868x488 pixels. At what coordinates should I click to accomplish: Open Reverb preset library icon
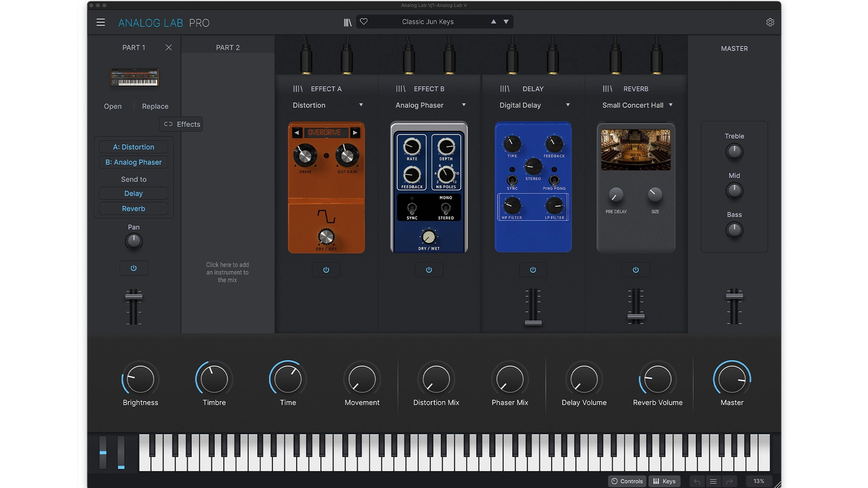point(607,89)
